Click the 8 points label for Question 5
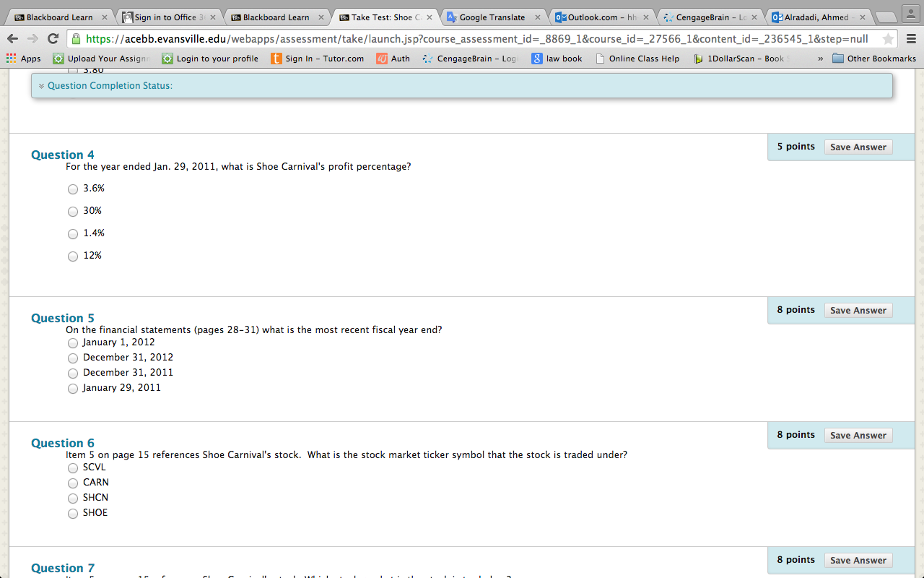Viewport: 924px width, 578px height. 796,310
